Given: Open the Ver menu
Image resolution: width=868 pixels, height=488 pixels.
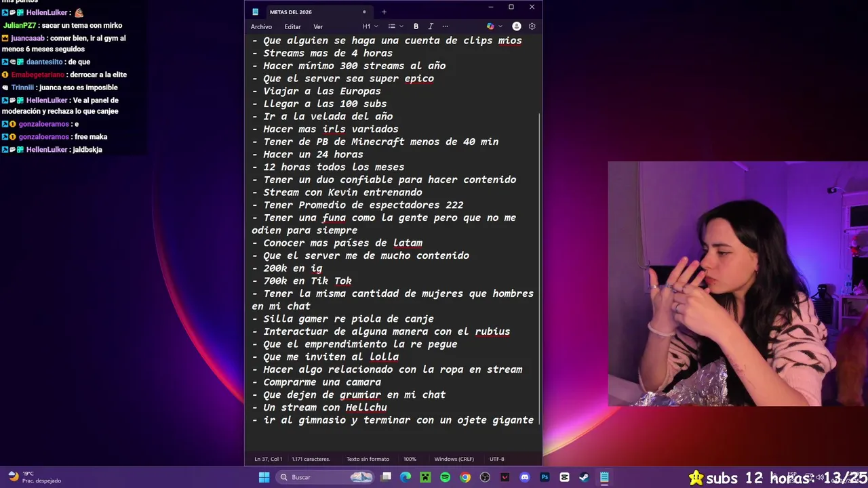Looking at the screenshot, I should pyautogui.click(x=318, y=26).
